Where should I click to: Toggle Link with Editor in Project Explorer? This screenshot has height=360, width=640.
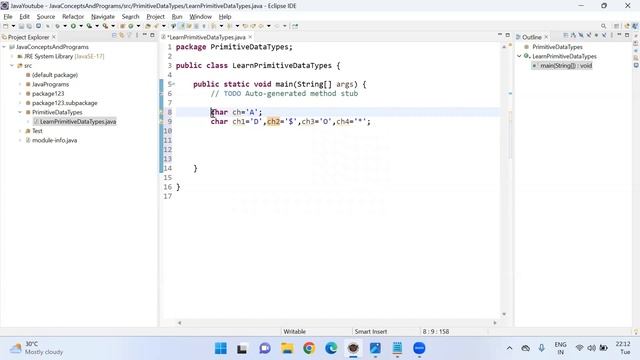122,36
